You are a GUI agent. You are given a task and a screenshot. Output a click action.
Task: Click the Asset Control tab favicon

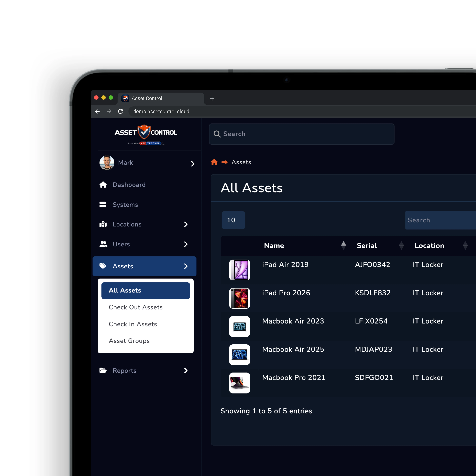[125, 98]
